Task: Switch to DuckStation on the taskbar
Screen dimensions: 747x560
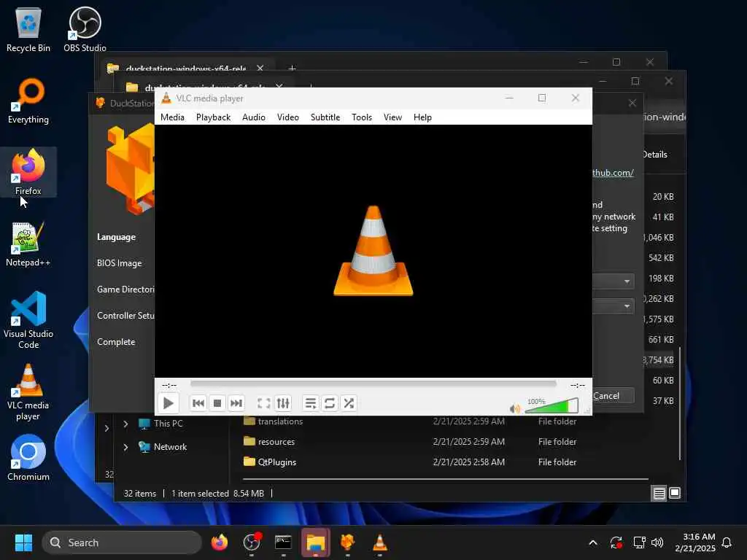Action: point(347,542)
